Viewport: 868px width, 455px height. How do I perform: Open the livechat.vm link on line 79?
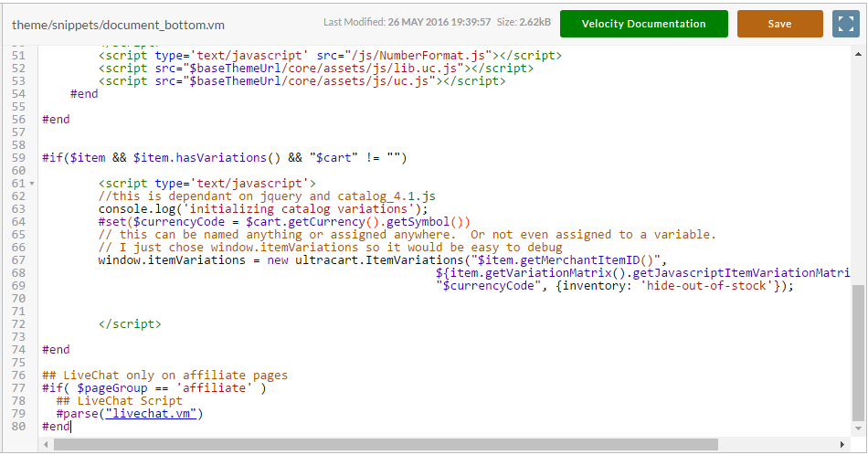151,414
